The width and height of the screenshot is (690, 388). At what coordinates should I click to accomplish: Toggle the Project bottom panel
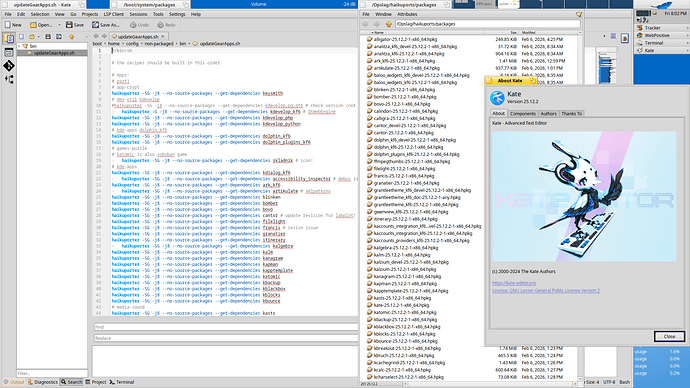[x=95, y=382]
